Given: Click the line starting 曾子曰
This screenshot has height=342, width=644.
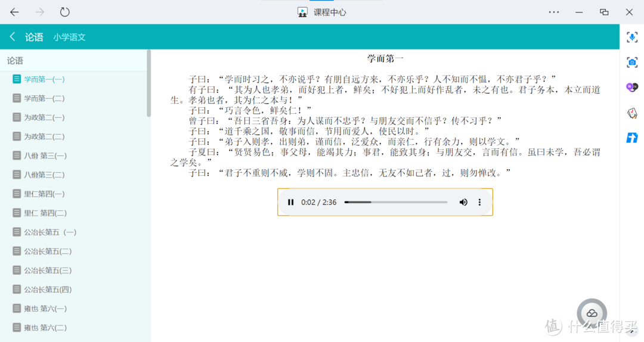Looking at the screenshot, I should 345,121.
